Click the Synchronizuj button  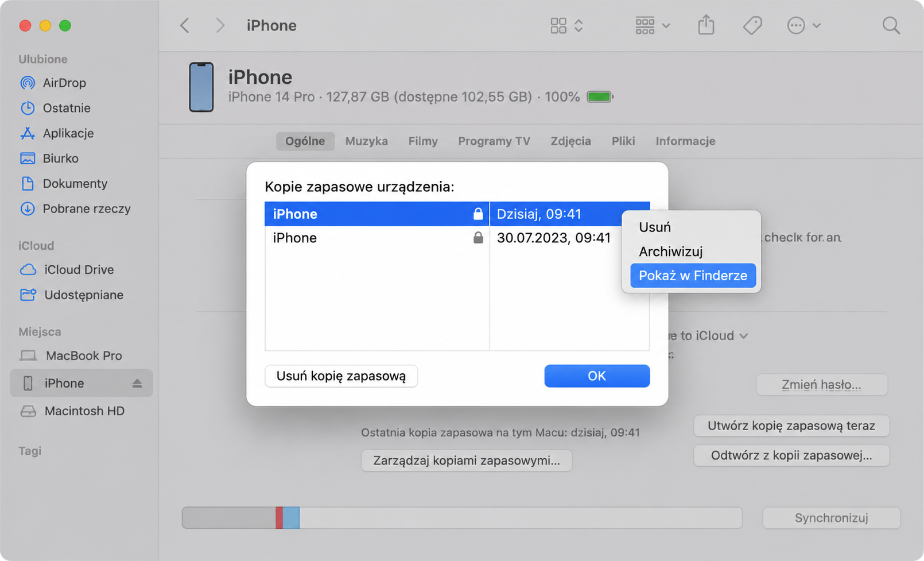pos(831,518)
